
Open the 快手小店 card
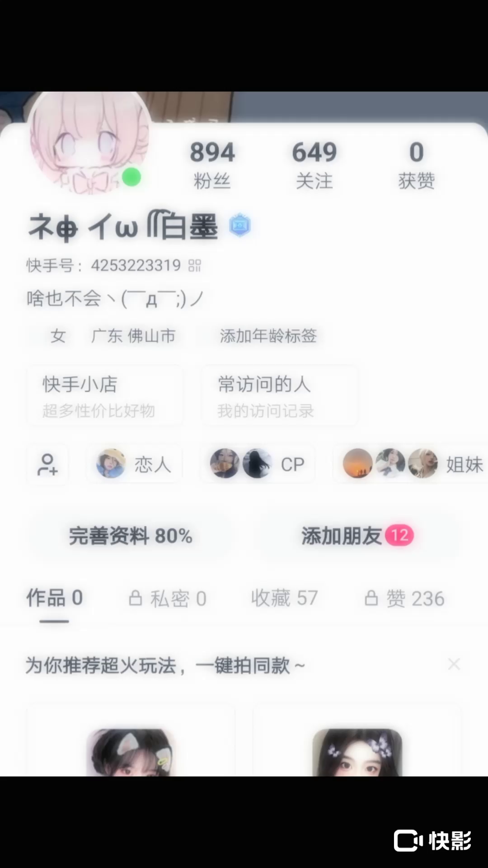pos(105,396)
